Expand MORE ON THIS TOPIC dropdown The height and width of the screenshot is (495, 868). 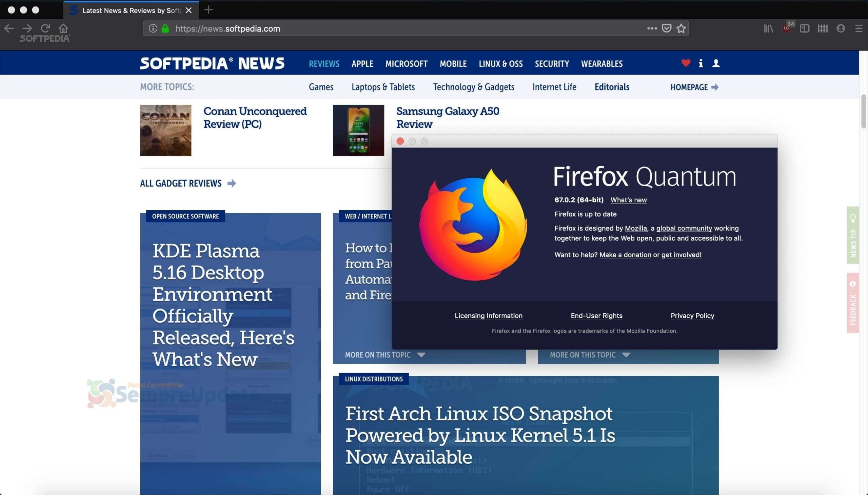[384, 355]
